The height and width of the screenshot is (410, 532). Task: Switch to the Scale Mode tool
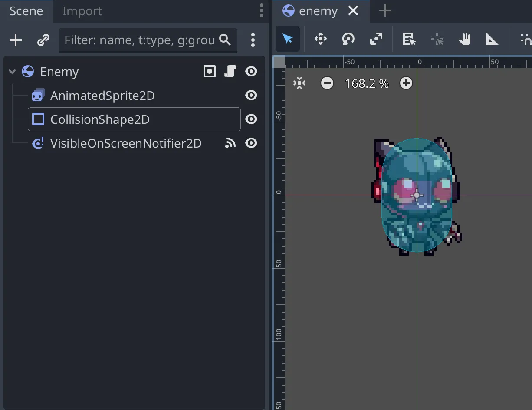pos(376,40)
